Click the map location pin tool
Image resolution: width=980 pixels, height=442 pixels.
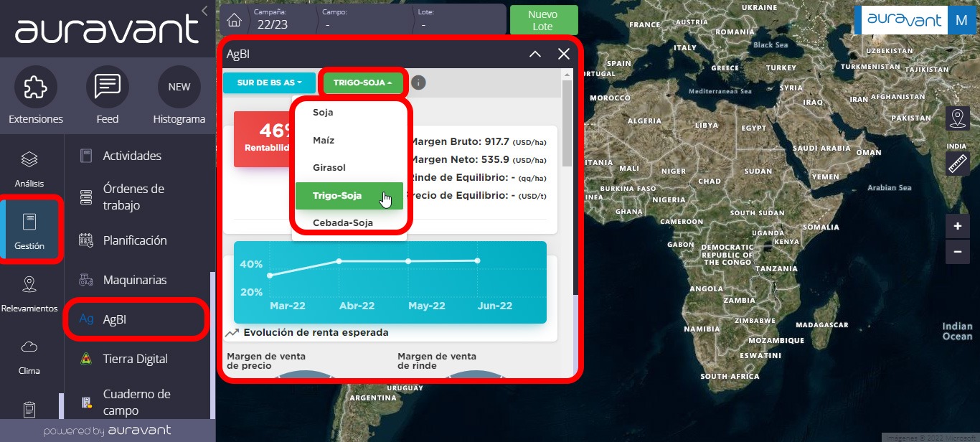point(958,118)
